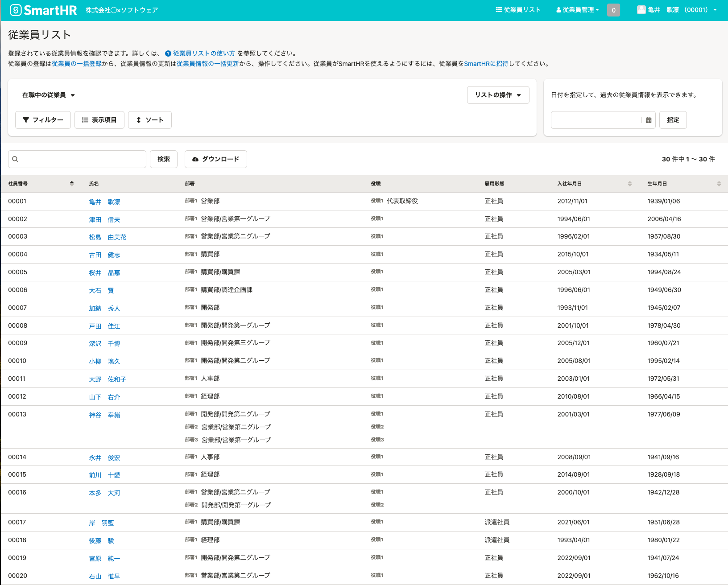728x585 pixels.
Task: Click the SmartHR logo
Action: coord(43,10)
